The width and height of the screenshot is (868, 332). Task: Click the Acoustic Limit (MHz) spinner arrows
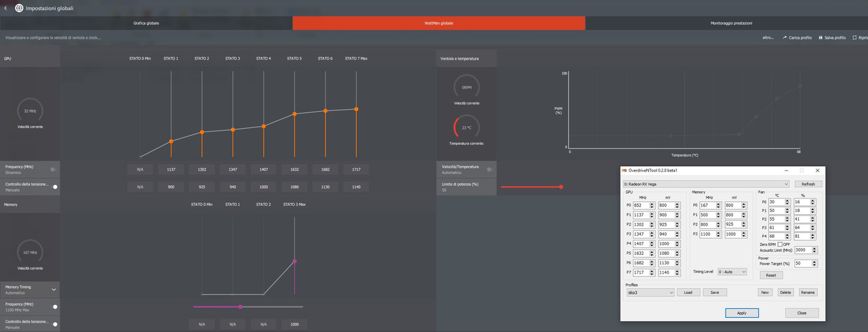(x=815, y=250)
